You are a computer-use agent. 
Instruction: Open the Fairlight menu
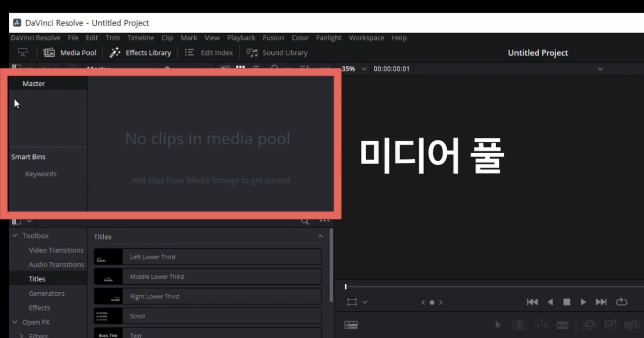(329, 38)
